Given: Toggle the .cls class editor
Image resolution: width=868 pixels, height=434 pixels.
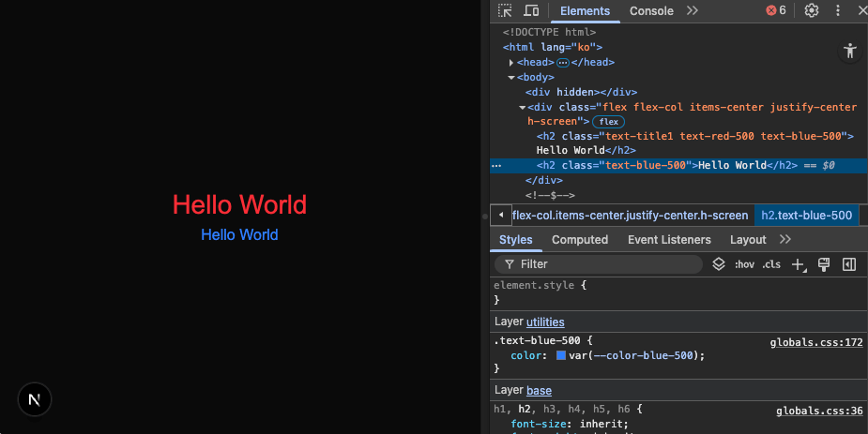Looking at the screenshot, I should pos(771,264).
